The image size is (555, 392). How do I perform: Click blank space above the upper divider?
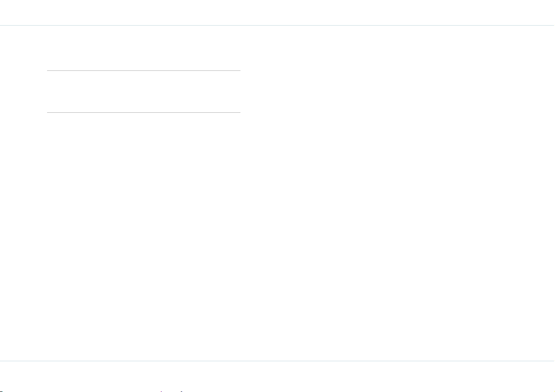[144, 48]
